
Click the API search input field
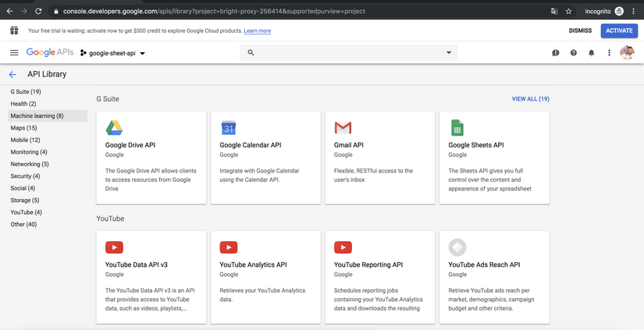pyautogui.click(x=343, y=53)
